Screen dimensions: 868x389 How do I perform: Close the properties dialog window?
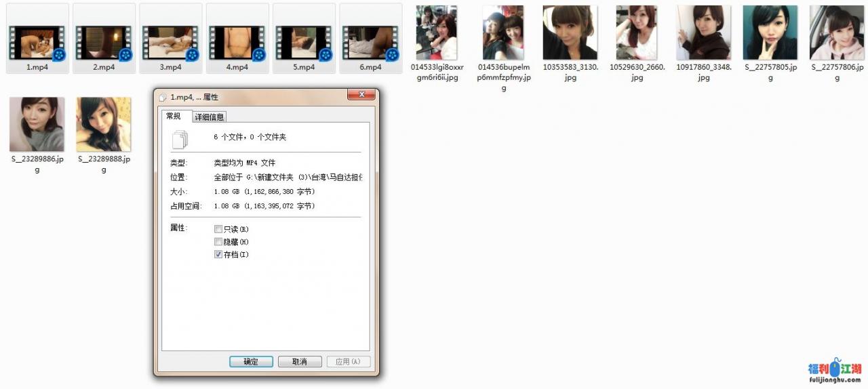361,95
